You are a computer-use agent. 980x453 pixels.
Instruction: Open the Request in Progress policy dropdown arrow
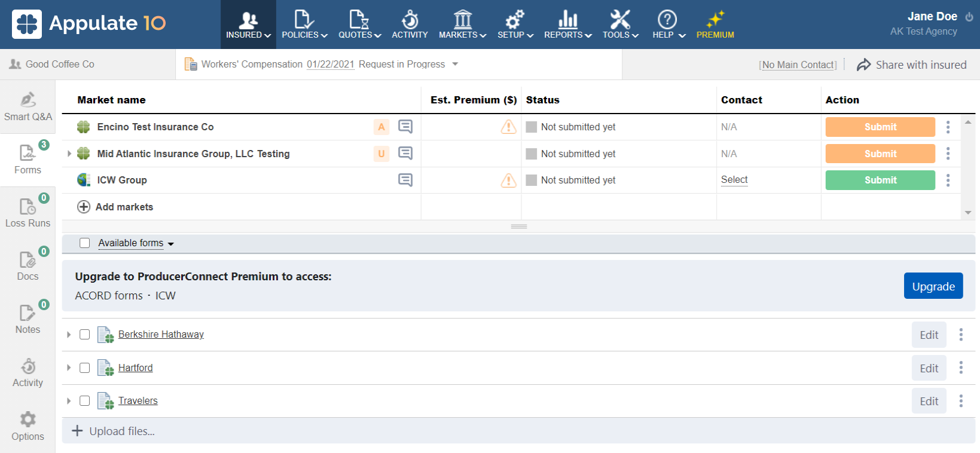(x=455, y=64)
